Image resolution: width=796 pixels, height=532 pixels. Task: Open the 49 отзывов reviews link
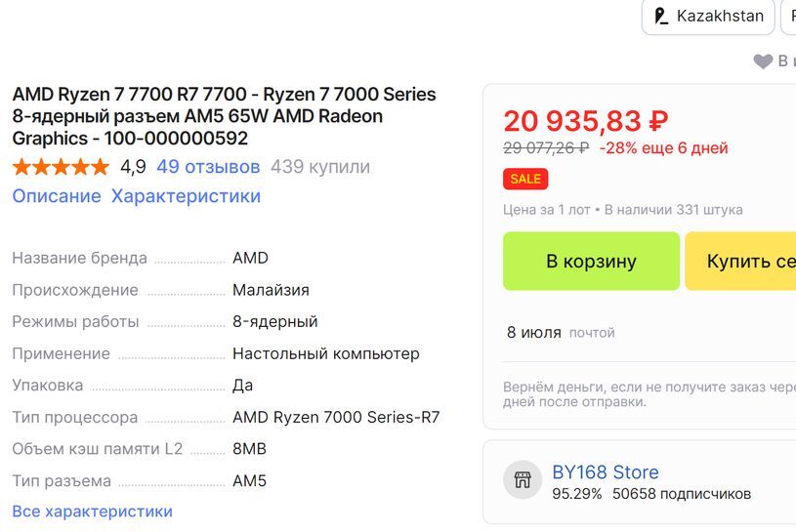(208, 167)
